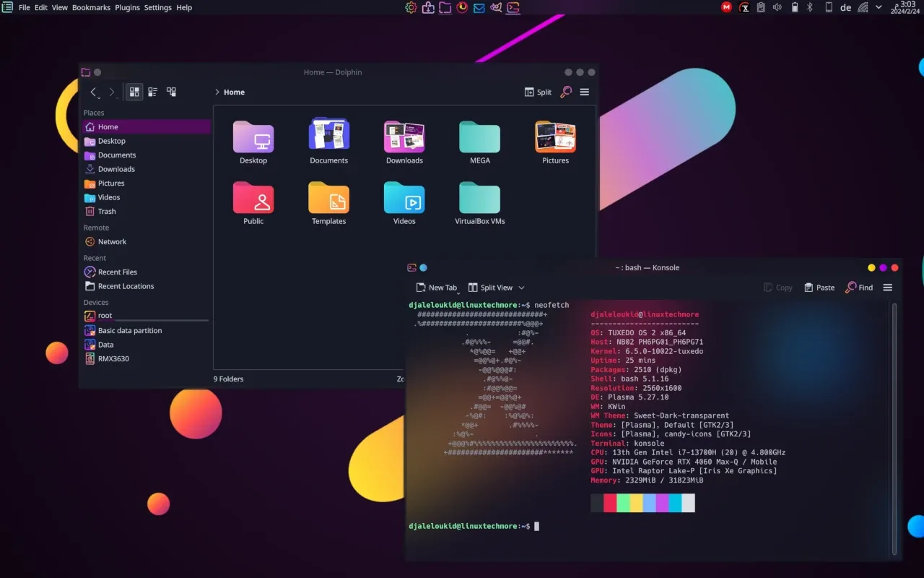The height and width of the screenshot is (578, 924).
Task: Click the Bluetooth icon in system tray
Action: [810, 7]
